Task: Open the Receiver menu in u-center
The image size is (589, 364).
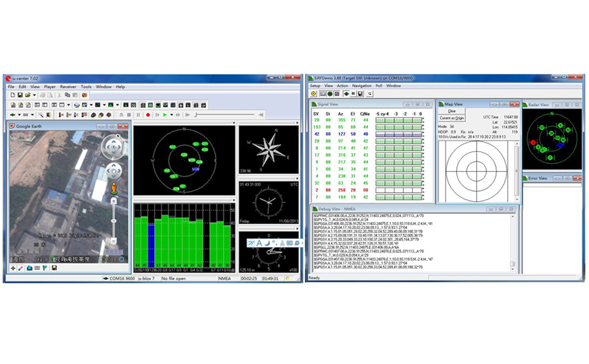Action: pyautogui.click(x=68, y=87)
